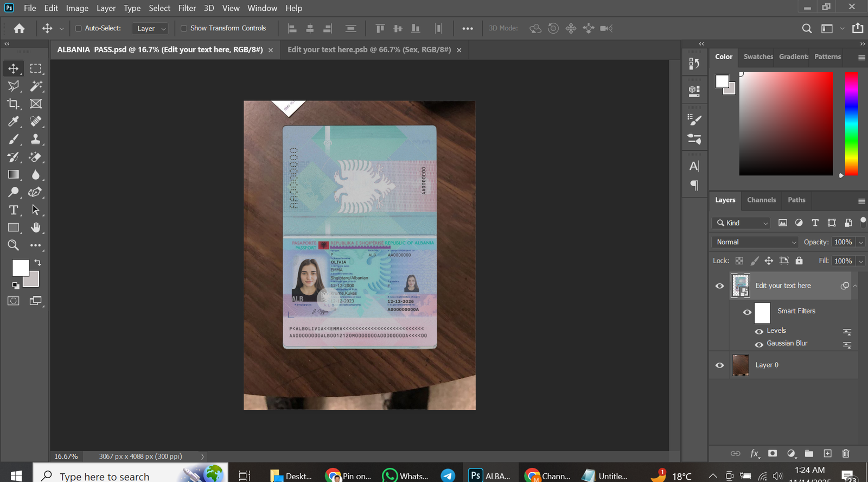The width and height of the screenshot is (868, 482).
Task: Select the Crop tool
Action: click(x=14, y=104)
